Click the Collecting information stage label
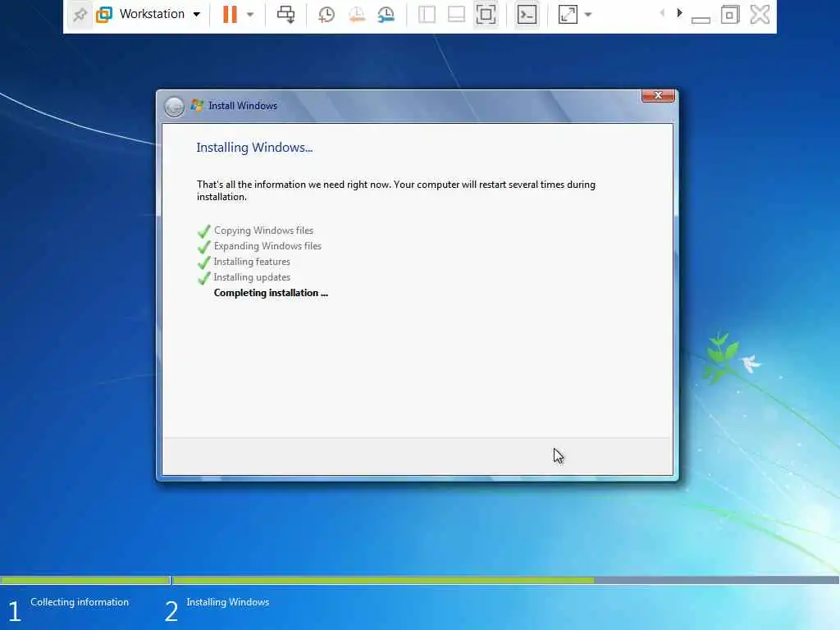The image size is (840, 630). pos(80,602)
